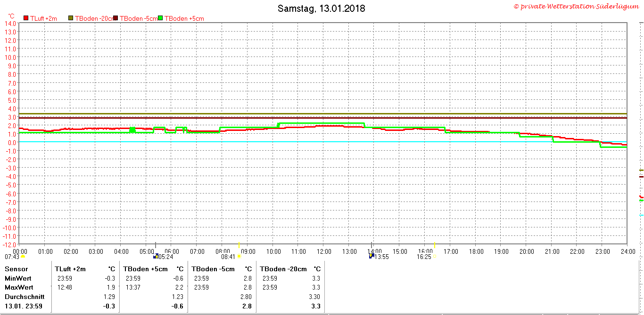The width and height of the screenshot is (644, 315).
Task: Click the yellow sun icon next to 07:43
Action: coord(23,257)
